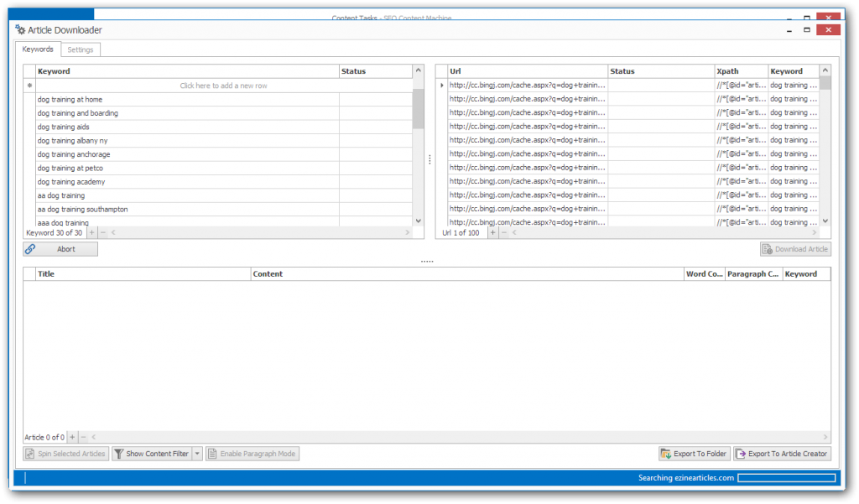
Task: Click the Abort button
Action: pos(60,249)
